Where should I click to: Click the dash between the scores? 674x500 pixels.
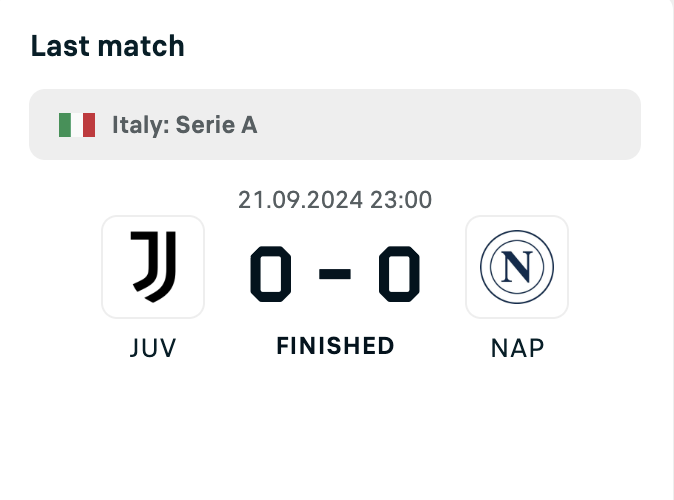pyautogui.click(x=335, y=274)
